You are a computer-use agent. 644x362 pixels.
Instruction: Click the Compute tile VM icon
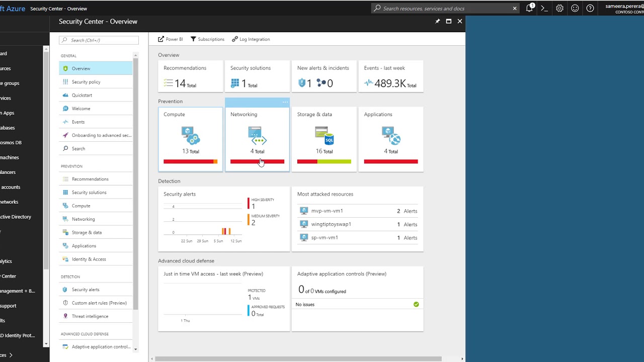(191, 136)
